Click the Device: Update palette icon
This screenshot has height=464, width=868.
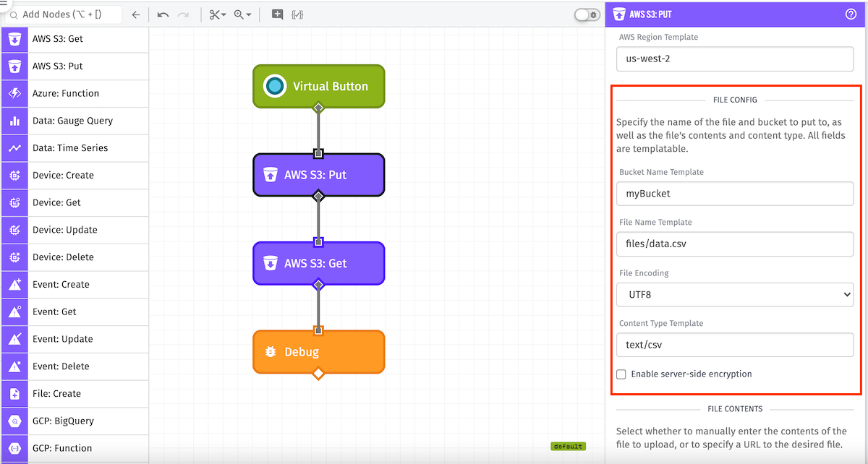click(14, 230)
